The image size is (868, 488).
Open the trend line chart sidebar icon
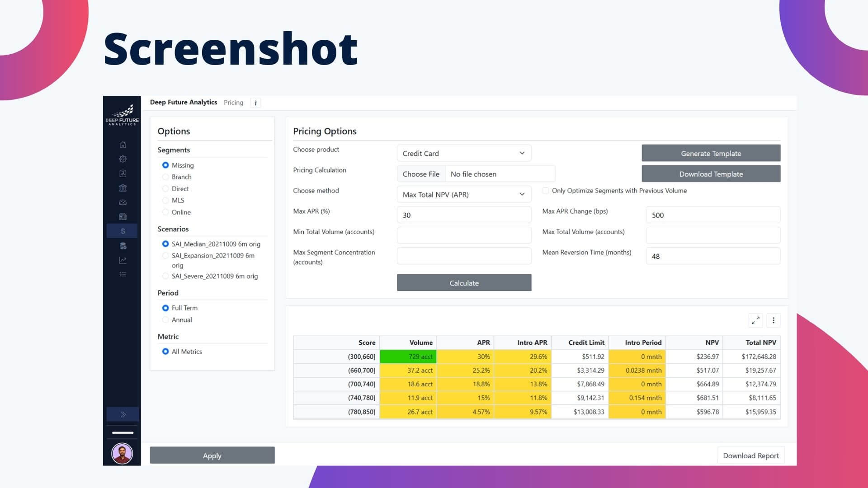[123, 260]
